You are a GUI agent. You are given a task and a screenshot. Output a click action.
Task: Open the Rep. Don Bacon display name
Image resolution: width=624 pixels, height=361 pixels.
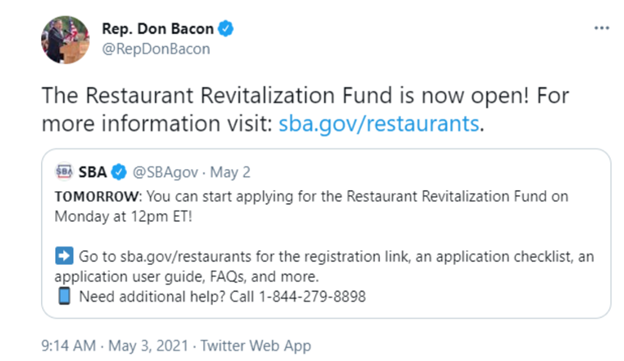158,29
